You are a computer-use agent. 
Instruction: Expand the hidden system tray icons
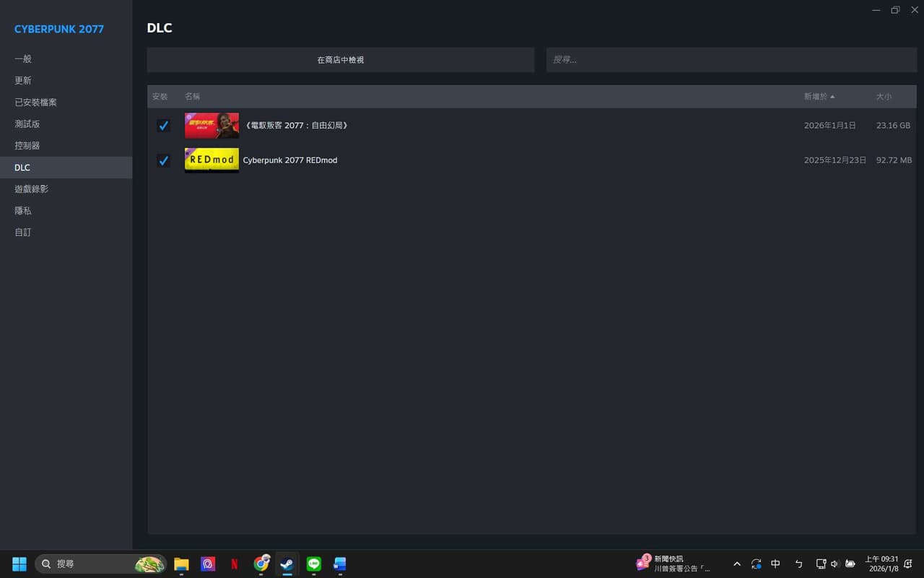(x=737, y=564)
